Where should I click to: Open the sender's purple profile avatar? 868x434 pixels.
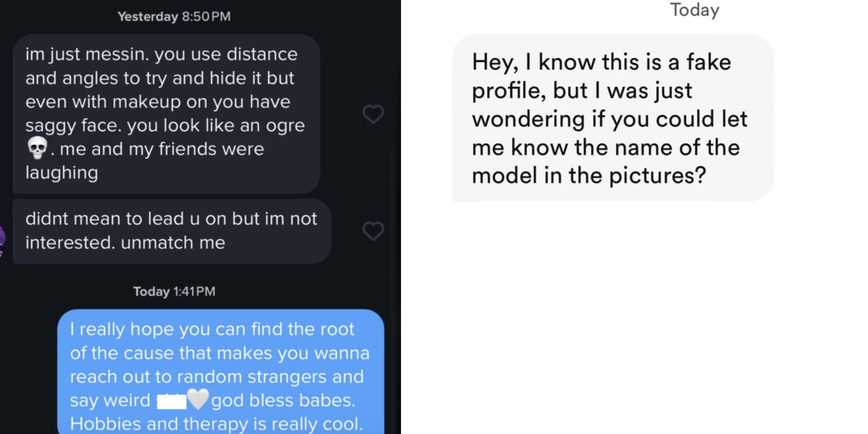click(2, 241)
